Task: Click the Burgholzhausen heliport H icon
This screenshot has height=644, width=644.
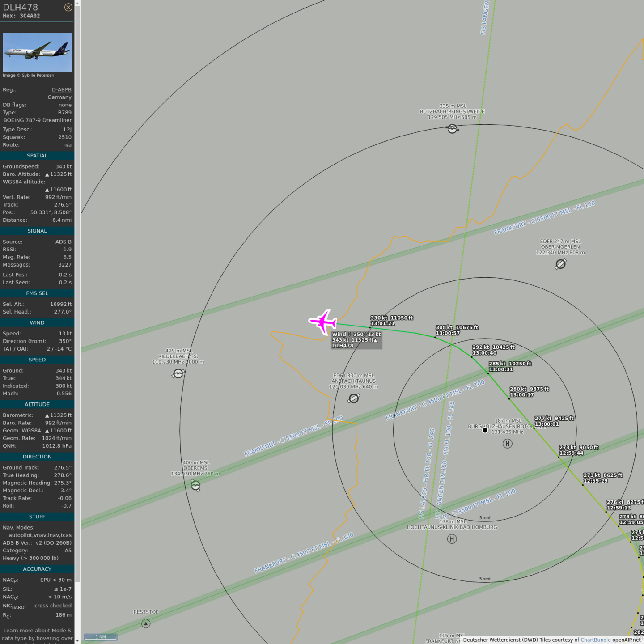Action: [507, 444]
